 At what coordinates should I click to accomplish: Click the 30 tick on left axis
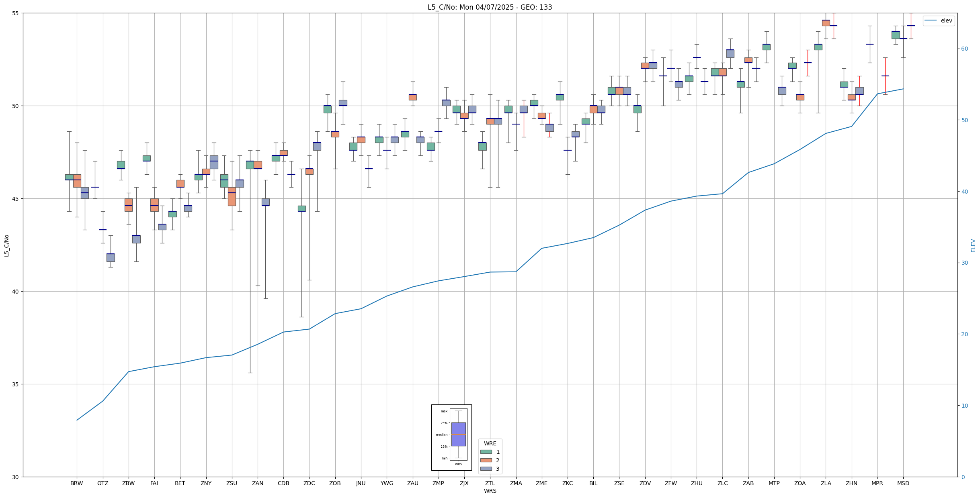pyautogui.click(x=16, y=477)
